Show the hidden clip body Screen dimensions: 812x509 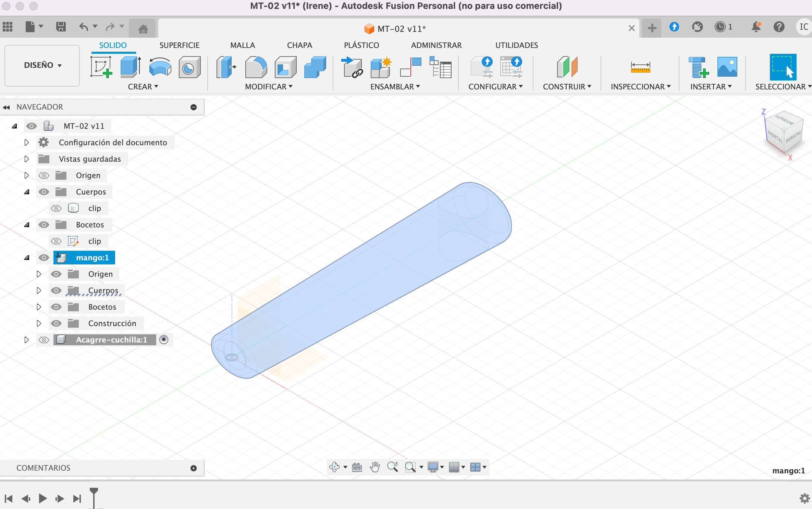point(56,208)
